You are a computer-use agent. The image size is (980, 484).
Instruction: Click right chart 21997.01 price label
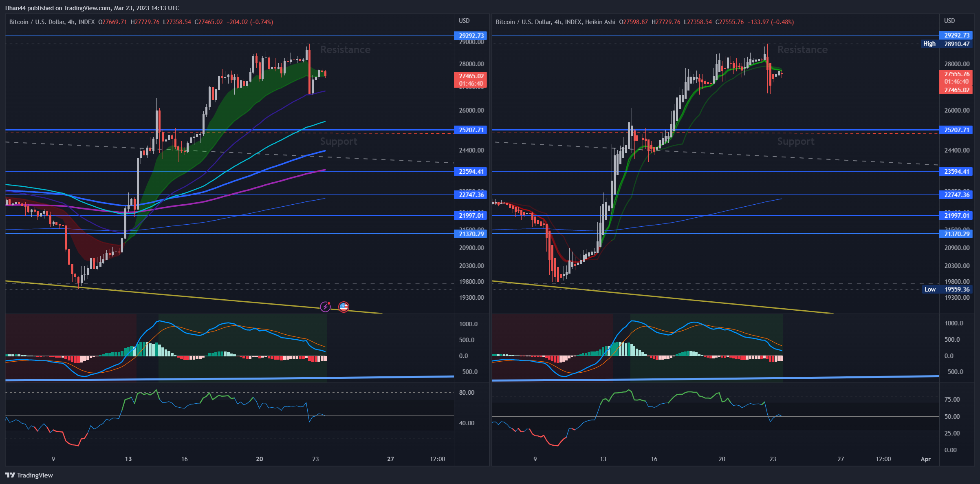[956, 216]
